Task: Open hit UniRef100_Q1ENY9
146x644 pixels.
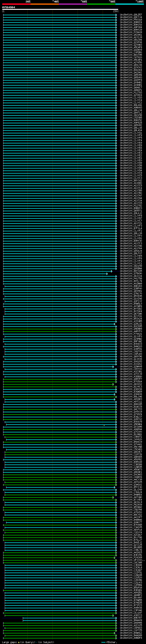Action: (x=131, y=50)
